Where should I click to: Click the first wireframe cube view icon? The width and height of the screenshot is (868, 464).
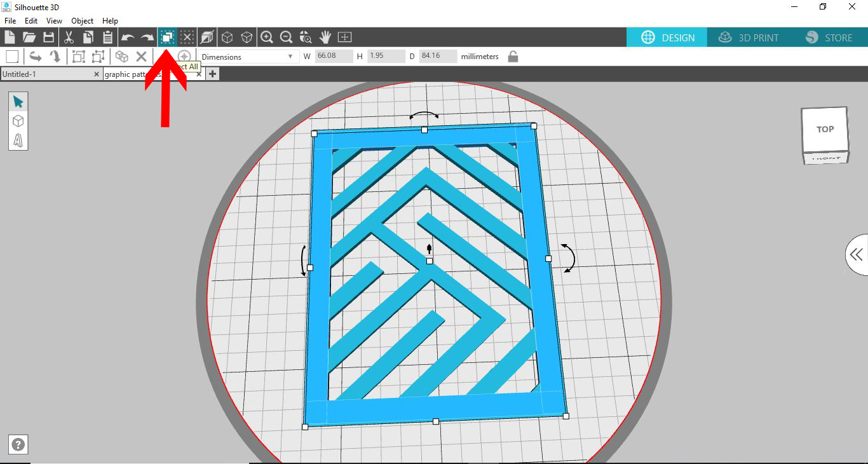(227, 37)
